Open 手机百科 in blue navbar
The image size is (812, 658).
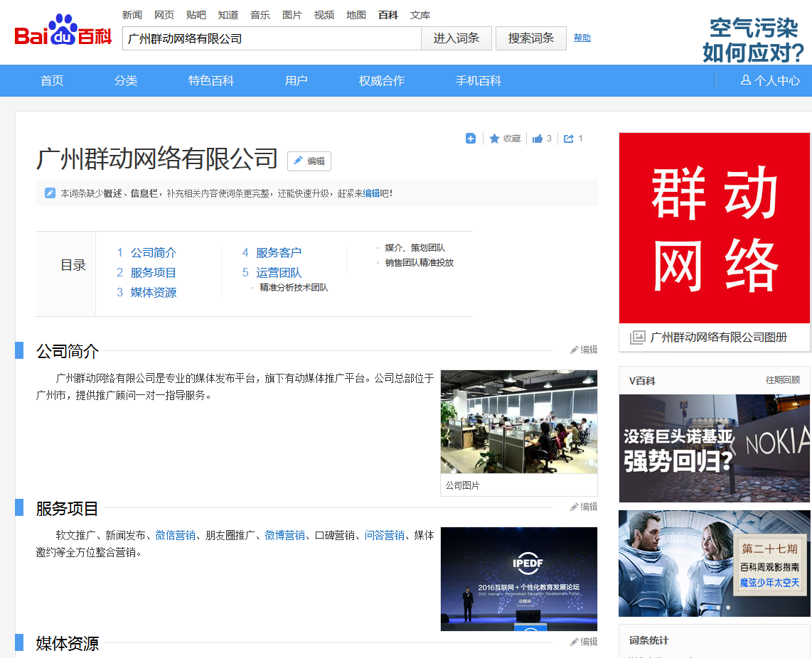click(x=479, y=81)
